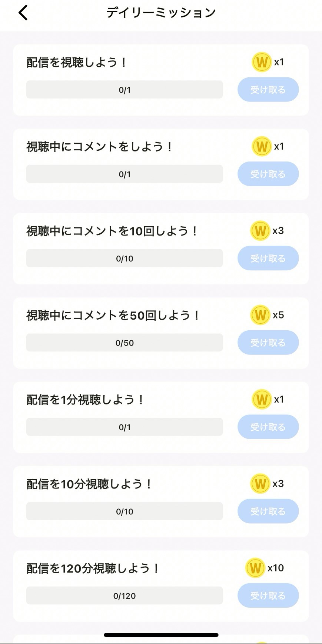Click the 0/120 viewing progress bar
The width and height of the screenshot is (322, 644).
pyautogui.click(x=125, y=595)
